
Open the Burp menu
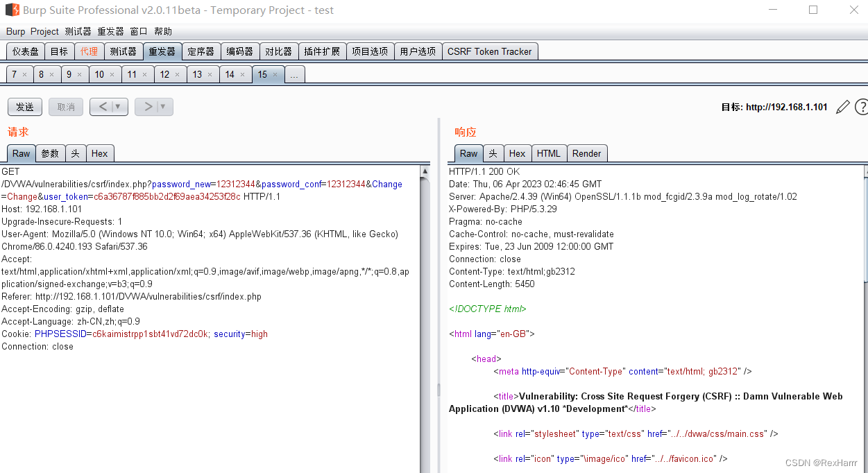(x=15, y=31)
